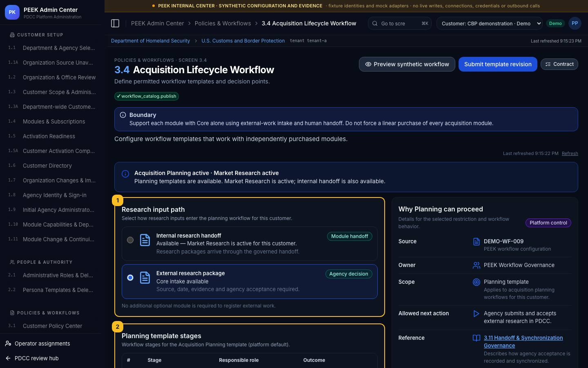
Task: Click the Boundary info icon
Action: (x=123, y=115)
